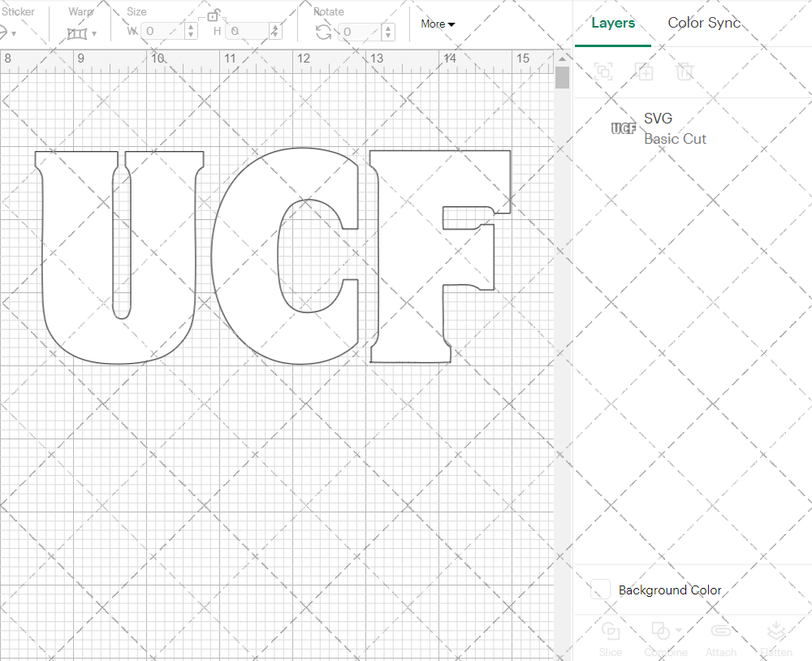The height and width of the screenshot is (661, 812).
Task: Expand the Warp dropdown arrow
Action: click(x=93, y=34)
